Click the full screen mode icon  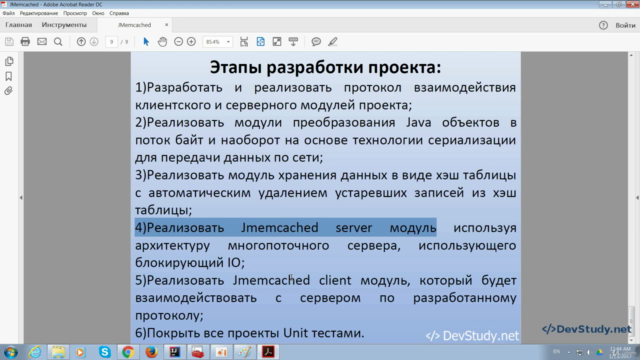277,42
